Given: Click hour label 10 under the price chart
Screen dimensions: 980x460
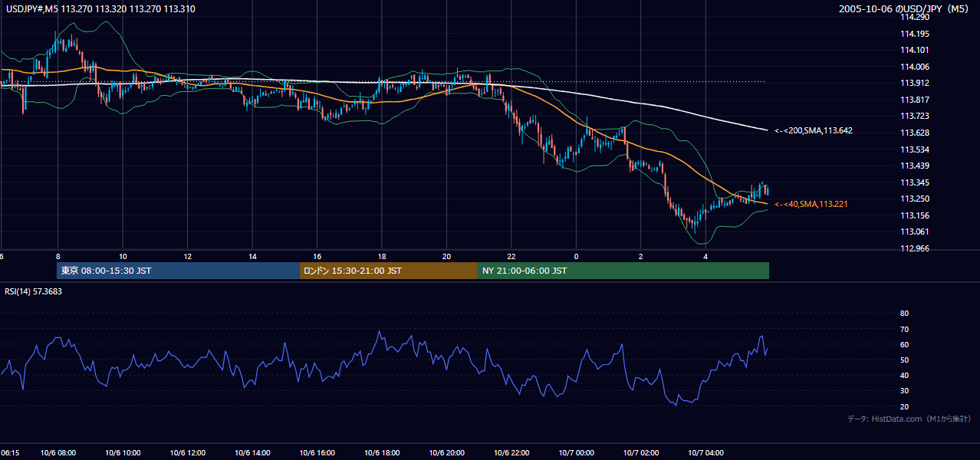Looking at the screenshot, I should [123, 256].
